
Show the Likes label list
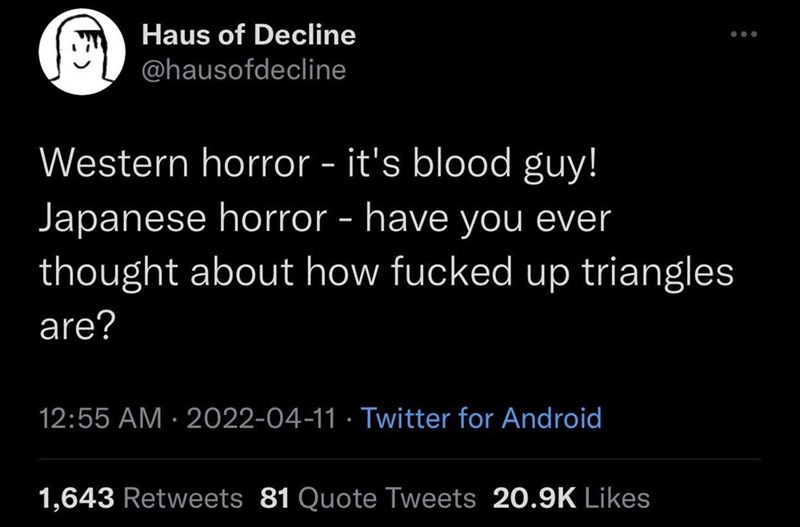(615, 497)
